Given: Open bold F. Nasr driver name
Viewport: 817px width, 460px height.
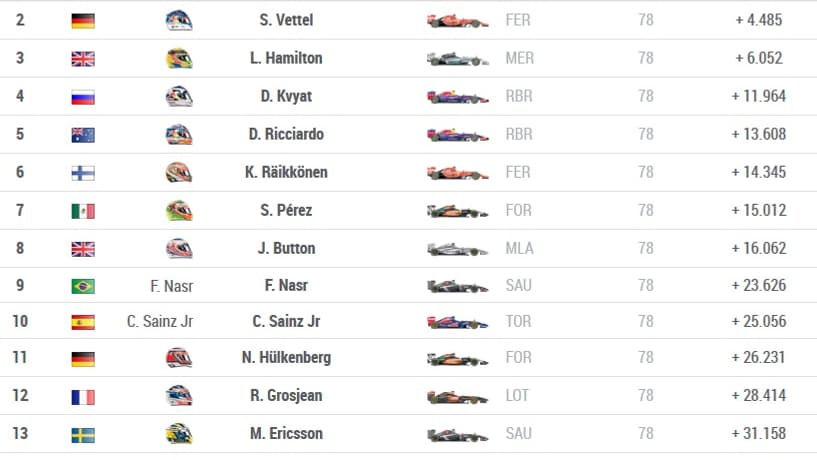Looking at the screenshot, I should (286, 285).
